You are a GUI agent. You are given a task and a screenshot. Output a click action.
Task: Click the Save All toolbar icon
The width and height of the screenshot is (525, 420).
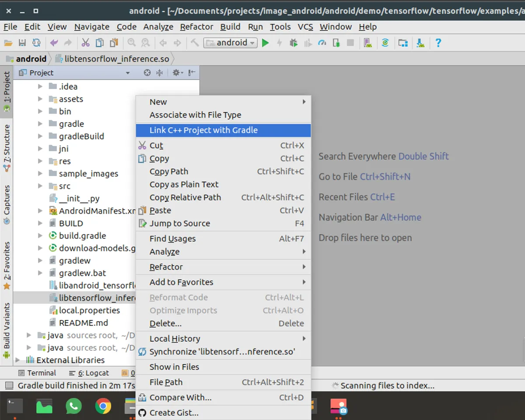(x=22, y=43)
